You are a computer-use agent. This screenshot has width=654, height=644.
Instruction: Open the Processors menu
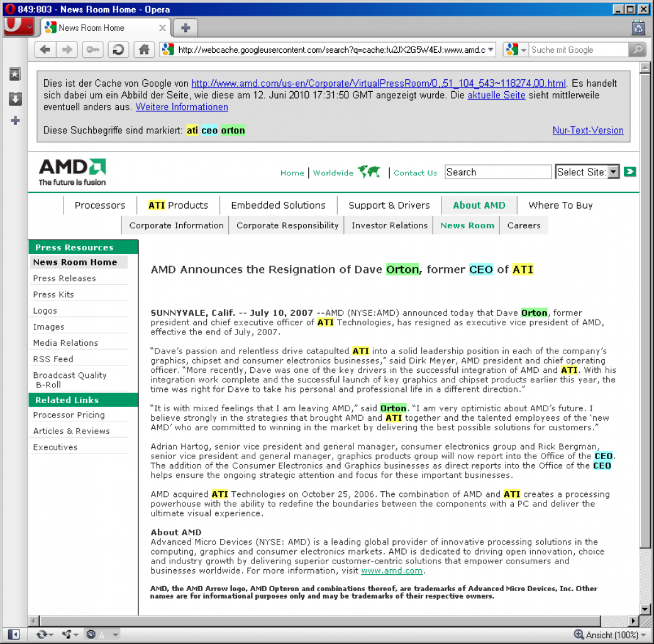pyautogui.click(x=100, y=205)
